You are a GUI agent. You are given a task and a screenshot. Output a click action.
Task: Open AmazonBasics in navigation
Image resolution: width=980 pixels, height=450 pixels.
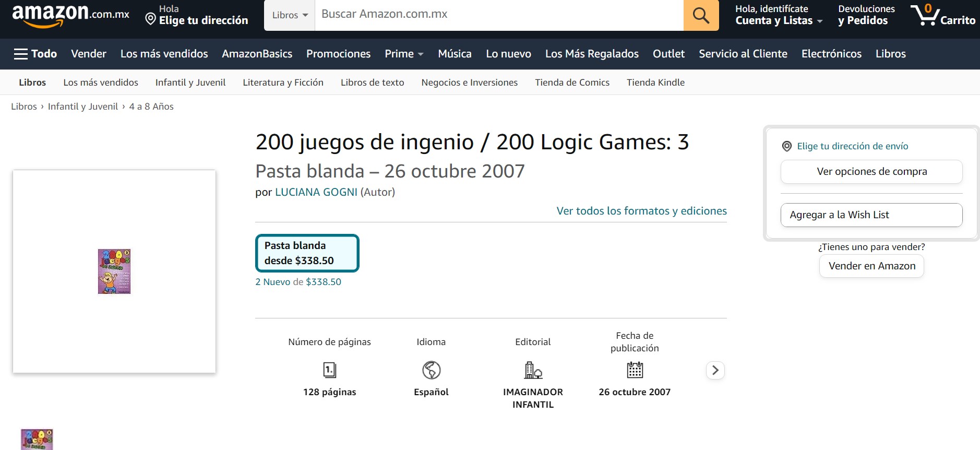[257, 54]
